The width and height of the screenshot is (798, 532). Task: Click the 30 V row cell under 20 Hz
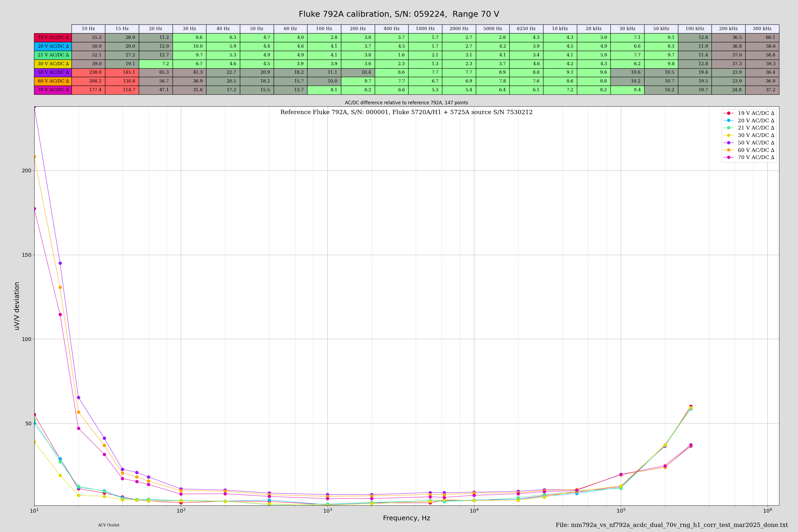pos(156,64)
